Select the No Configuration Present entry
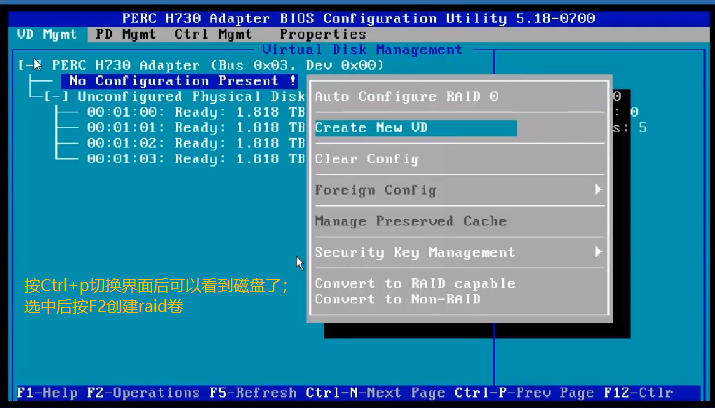Viewport: 715px width, 408px height. 179,81
